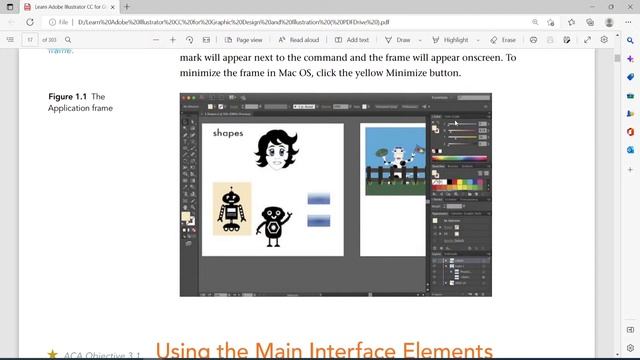
Task: Click the scrollbar up arrow
Action: 617,36
